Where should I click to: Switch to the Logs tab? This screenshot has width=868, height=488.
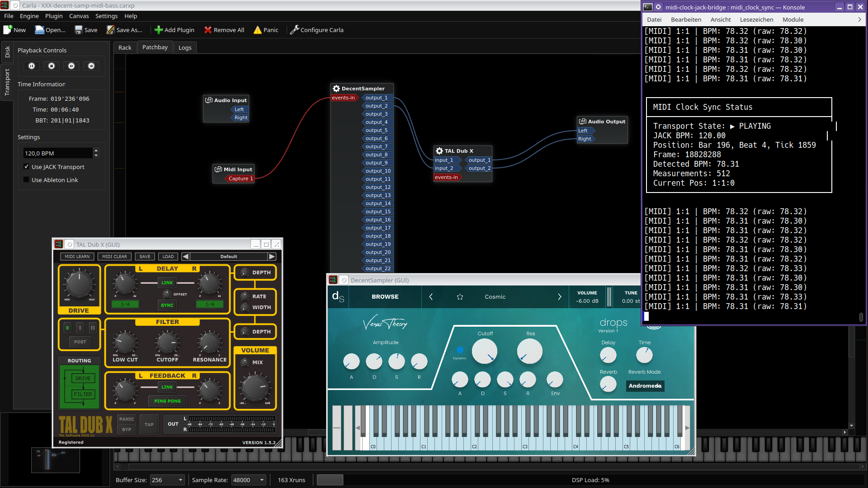[x=184, y=47]
